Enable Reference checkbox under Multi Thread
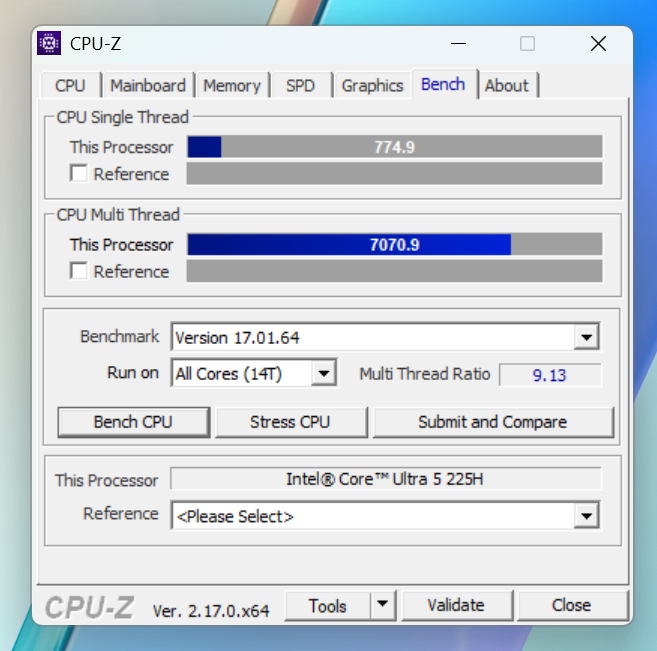Viewport: 657px width, 651px height. pos(78,271)
